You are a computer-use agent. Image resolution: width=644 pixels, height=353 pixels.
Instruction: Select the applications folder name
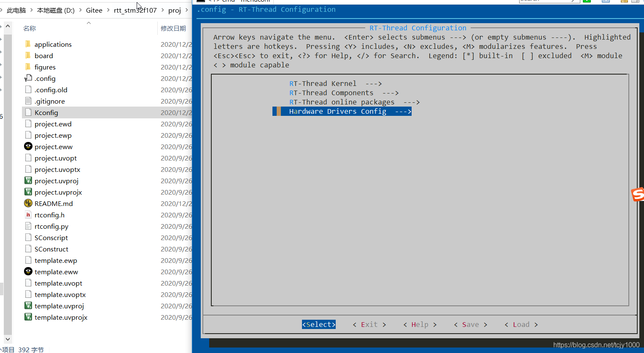(x=53, y=44)
